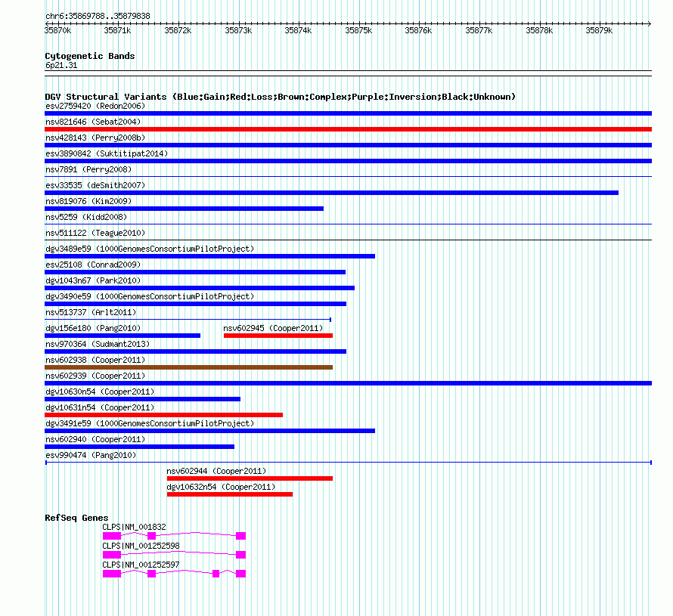This screenshot has height=616, width=673.
Task: Click the 35879k ruler mark
Action: click(x=599, y=30)
